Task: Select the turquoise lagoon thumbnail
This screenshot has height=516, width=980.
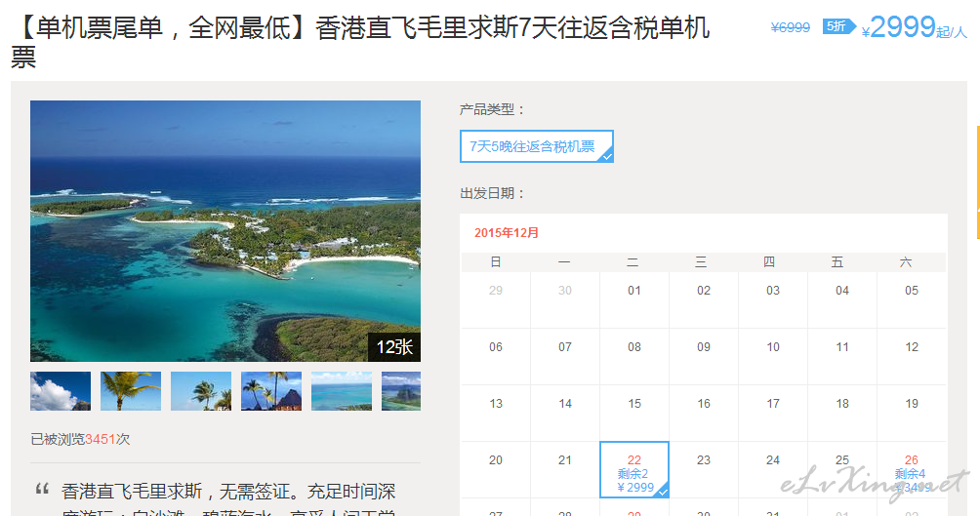Action: (x=342, y=391)
